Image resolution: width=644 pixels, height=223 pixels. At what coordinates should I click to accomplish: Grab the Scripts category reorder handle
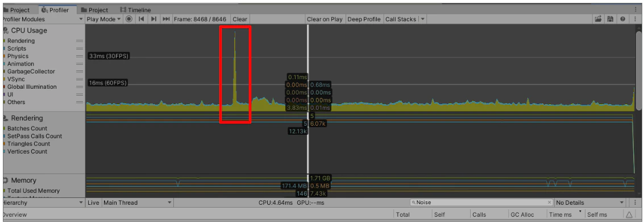click(80, 48)
